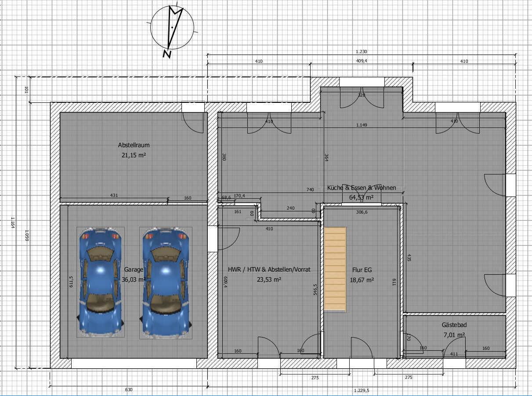Click the Küche & Essen & Wohnen label
This screenshot has width=532, height=396.
(x=362, y=188)
